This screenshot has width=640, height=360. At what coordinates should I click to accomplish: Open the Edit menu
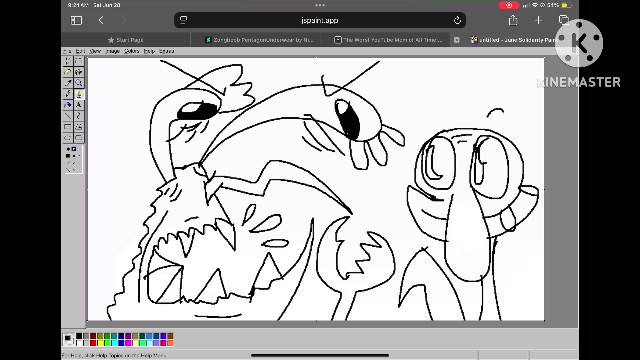pyautogui.click(x=80, y=51)
